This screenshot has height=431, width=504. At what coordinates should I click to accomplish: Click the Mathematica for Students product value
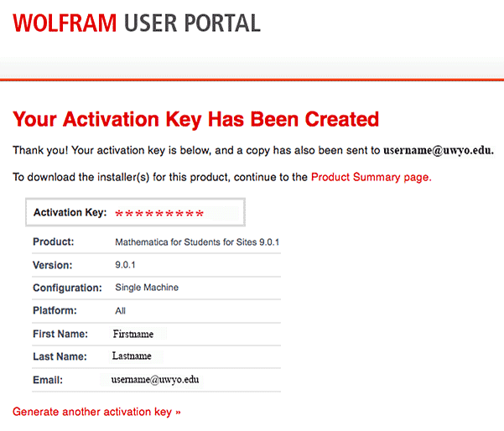pos(197,242)
